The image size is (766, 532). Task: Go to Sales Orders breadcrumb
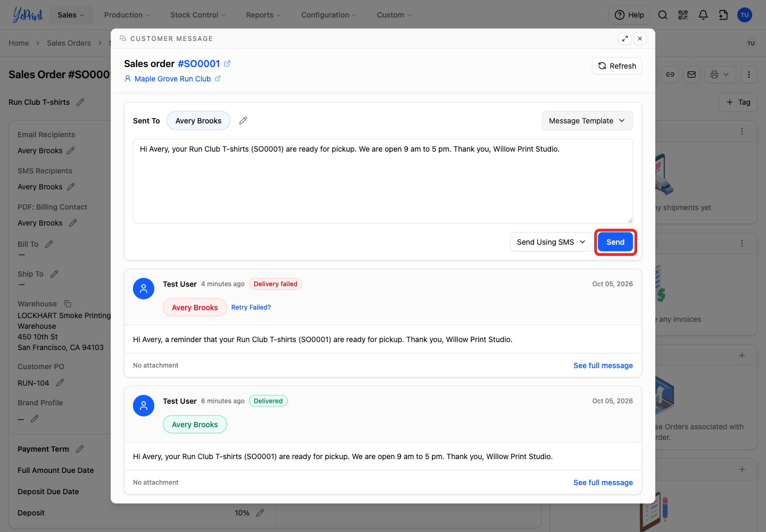pyautogui.click(x=69, y=43)
